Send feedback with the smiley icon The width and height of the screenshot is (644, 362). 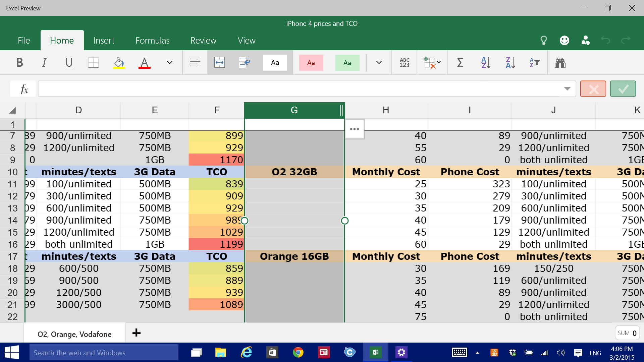pyautogui.click(x=565, y=41)
